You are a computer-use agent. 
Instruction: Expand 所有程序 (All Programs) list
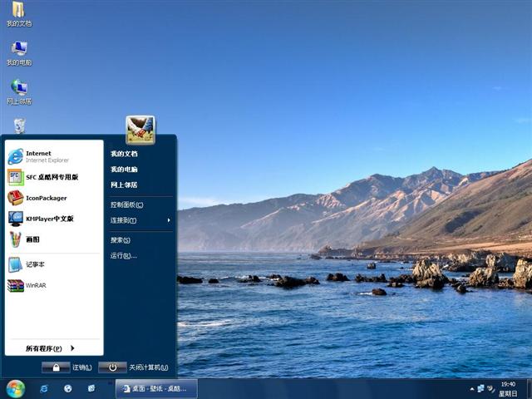click(x=50, y=348)
